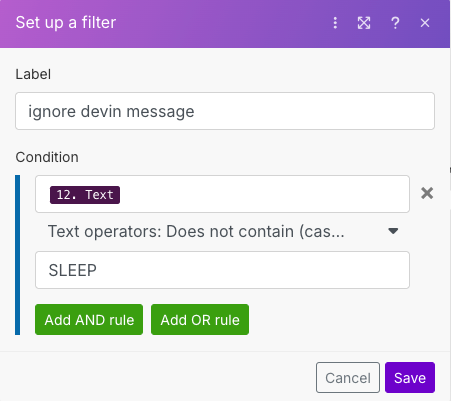
Task: Open the three-dot options menu
Action: pyautogui.click(x=335, y=23)
